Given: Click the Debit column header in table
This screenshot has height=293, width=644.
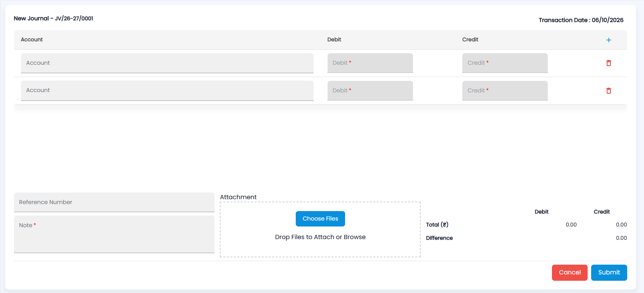Looking at the screenshot, I should click(x=334, y=40).
